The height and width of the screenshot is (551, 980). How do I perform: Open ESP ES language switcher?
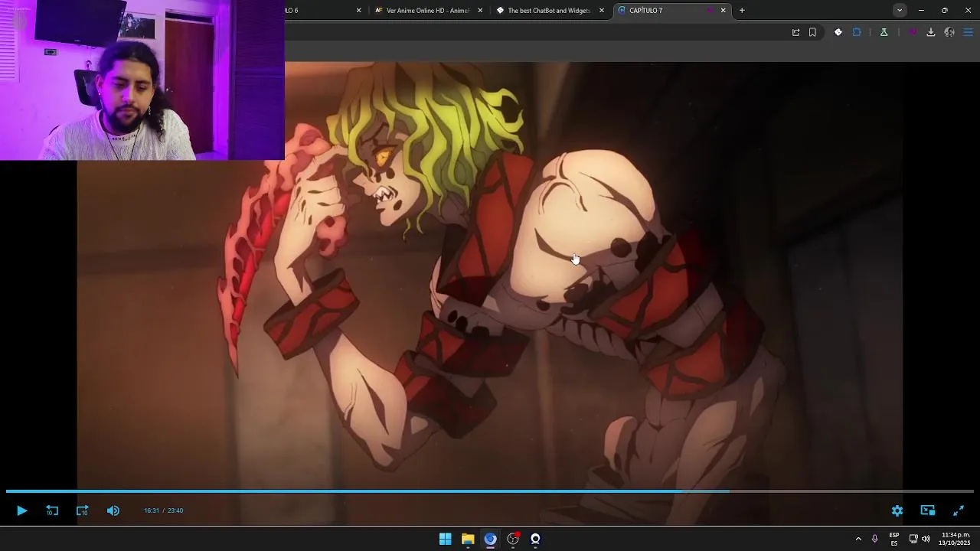point(894,539)
